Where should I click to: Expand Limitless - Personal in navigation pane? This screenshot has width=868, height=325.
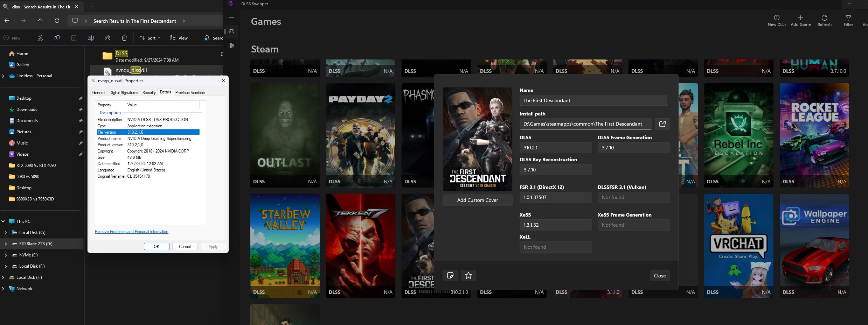(x=3, y=76)
